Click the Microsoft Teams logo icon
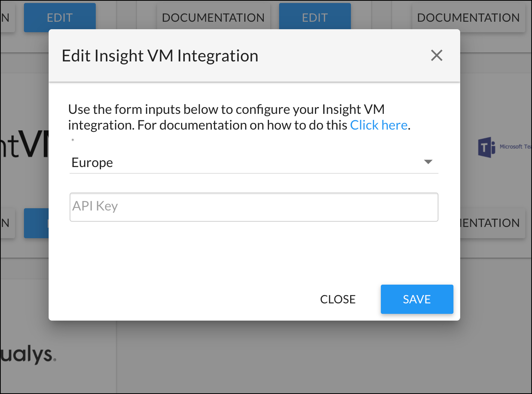Image resolution: width=532 pixels, height=394 pixels. [486, 147]
